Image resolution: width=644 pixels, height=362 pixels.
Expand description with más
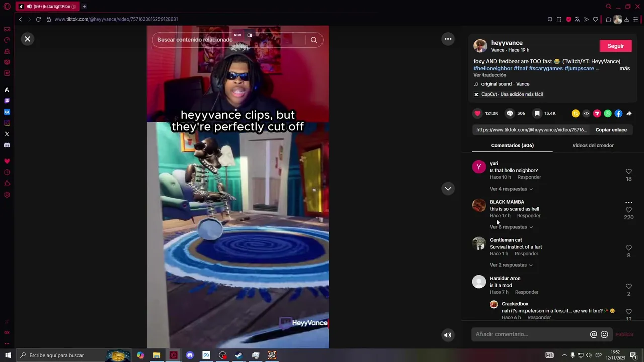(x=624, y=68)
